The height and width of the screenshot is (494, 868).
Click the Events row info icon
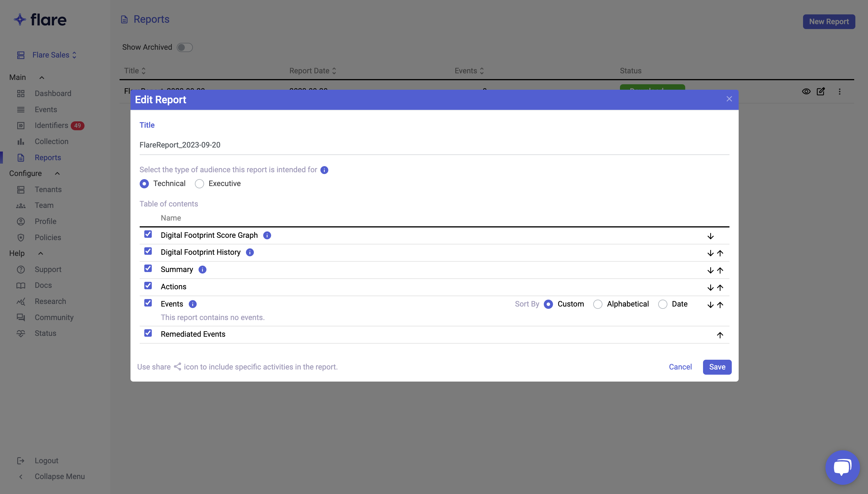coord(193,304)
